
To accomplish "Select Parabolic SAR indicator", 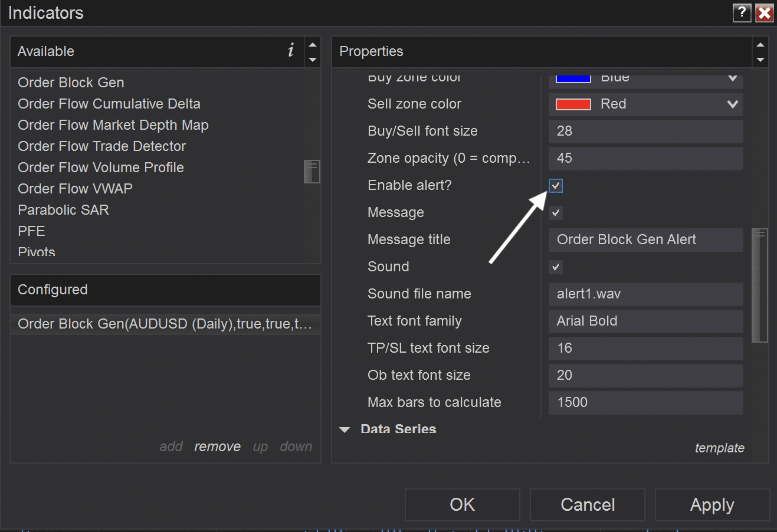I will pos(63,210).
